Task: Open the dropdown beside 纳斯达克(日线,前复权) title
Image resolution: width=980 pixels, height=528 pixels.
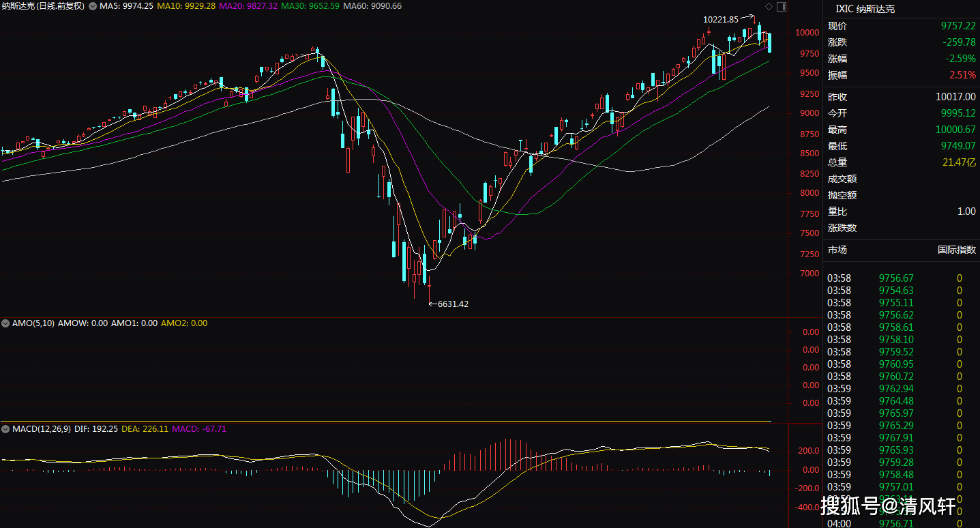Action: click(x=92, y=6)
